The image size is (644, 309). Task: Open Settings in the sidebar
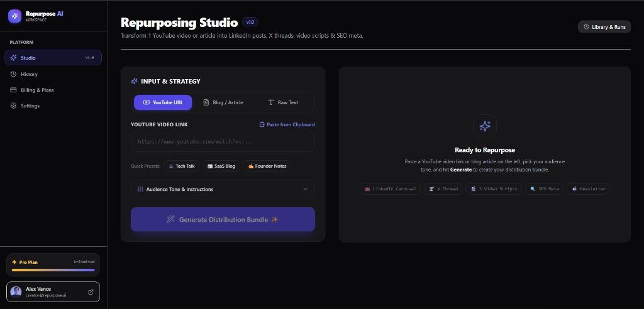[53, 106]
